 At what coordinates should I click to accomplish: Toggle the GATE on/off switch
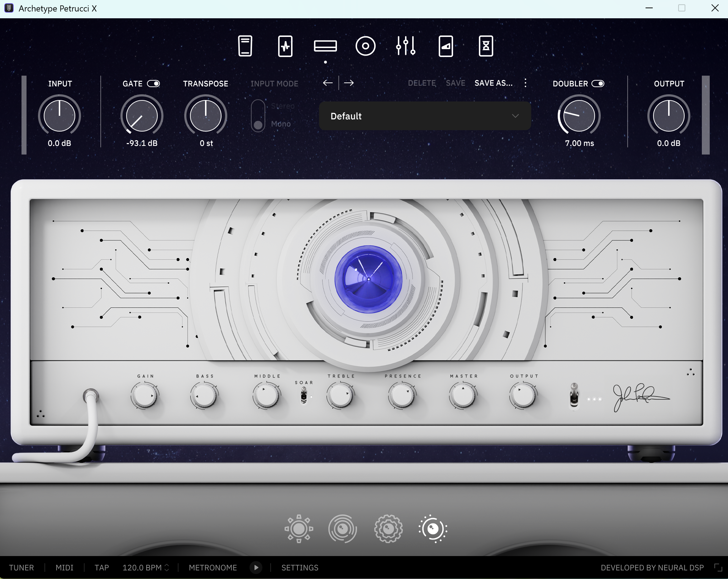pyautogui.click(x=153, y=84)
